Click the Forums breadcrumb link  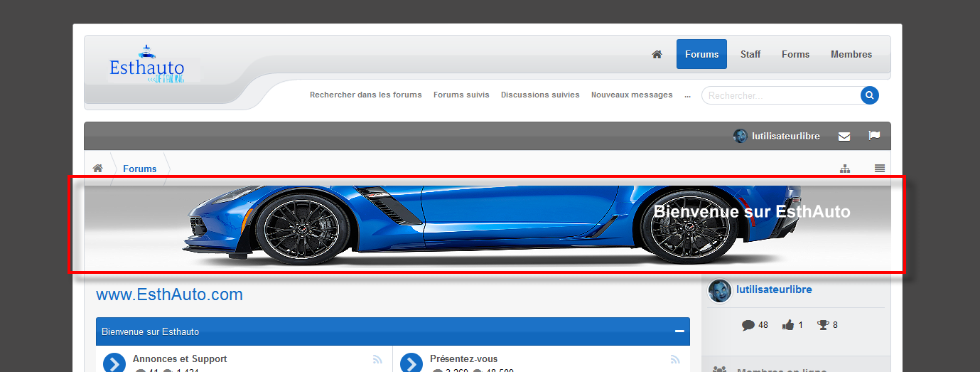point(139,169)
